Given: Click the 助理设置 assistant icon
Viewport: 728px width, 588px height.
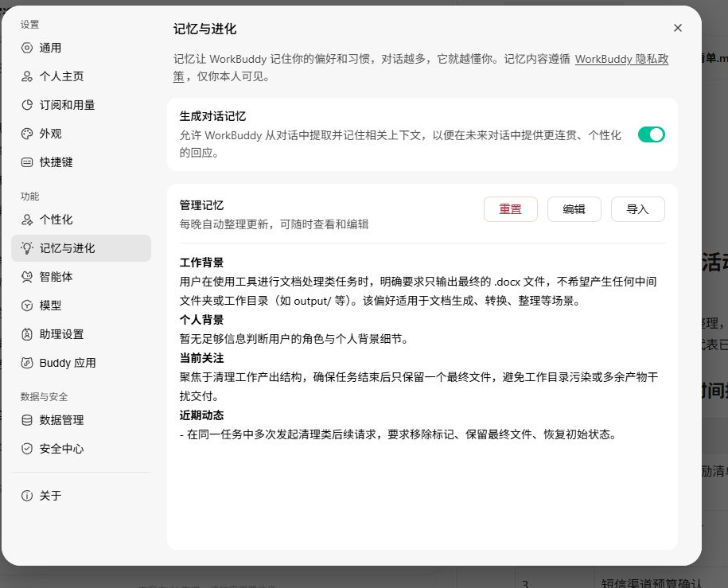Looking at the screenshot, I should point(27,334).
